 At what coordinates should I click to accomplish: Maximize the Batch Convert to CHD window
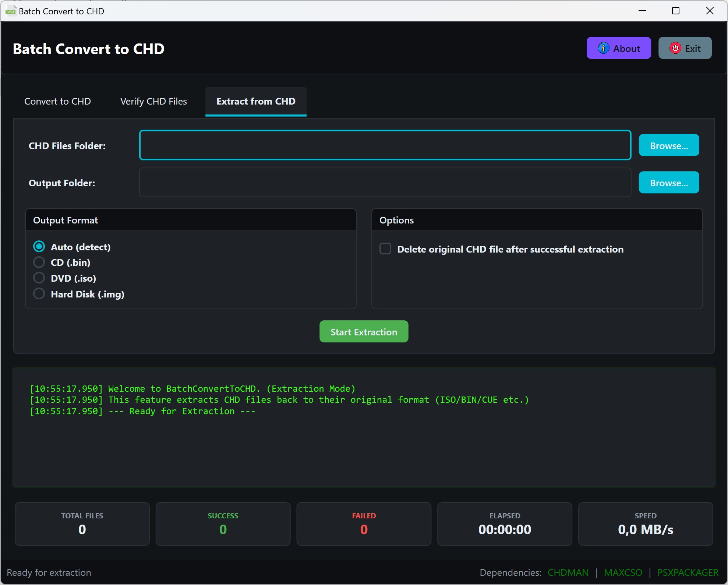[x=676, y=11]
